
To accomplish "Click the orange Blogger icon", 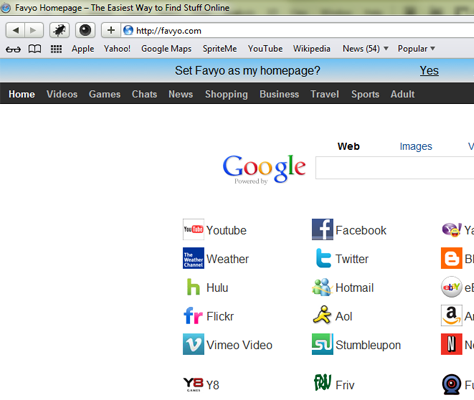I will [452, 258].
